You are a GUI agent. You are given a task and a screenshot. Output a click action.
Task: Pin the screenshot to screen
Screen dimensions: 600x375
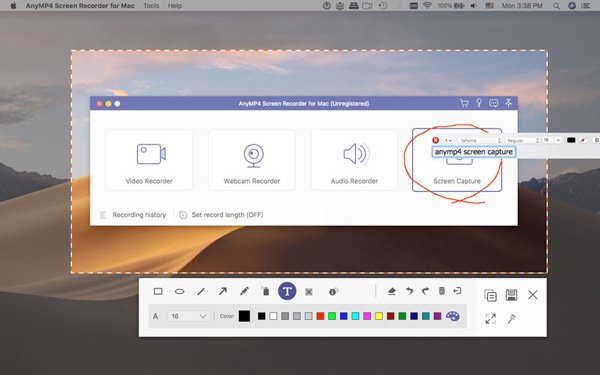click(512, 318)
